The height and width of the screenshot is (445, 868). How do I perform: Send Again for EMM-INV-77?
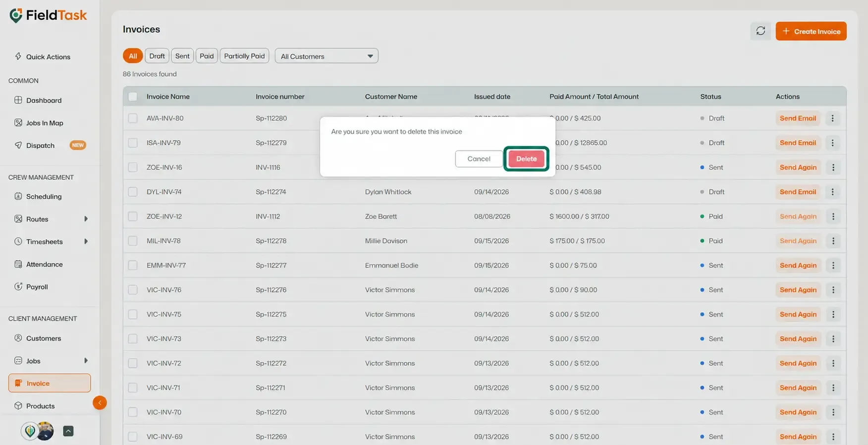coord(798,266)
